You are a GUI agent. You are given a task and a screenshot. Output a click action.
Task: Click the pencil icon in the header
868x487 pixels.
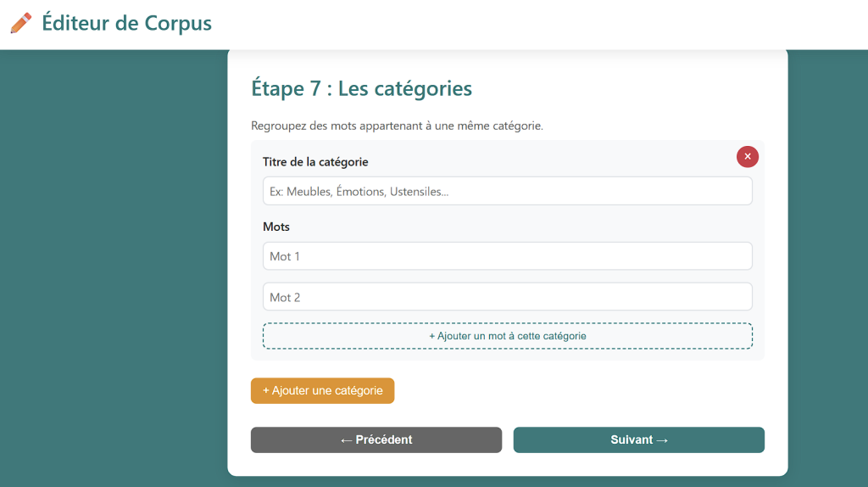[21, 23]
